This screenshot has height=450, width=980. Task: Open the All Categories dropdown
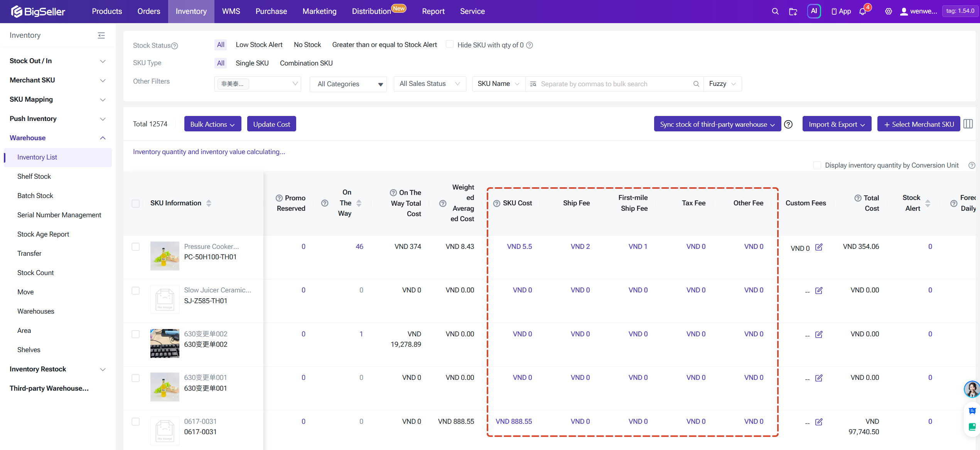point(348,84)
